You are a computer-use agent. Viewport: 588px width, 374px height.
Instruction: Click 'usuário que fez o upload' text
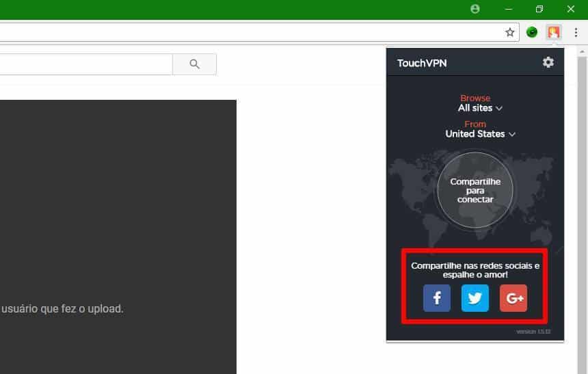(63, 309)
